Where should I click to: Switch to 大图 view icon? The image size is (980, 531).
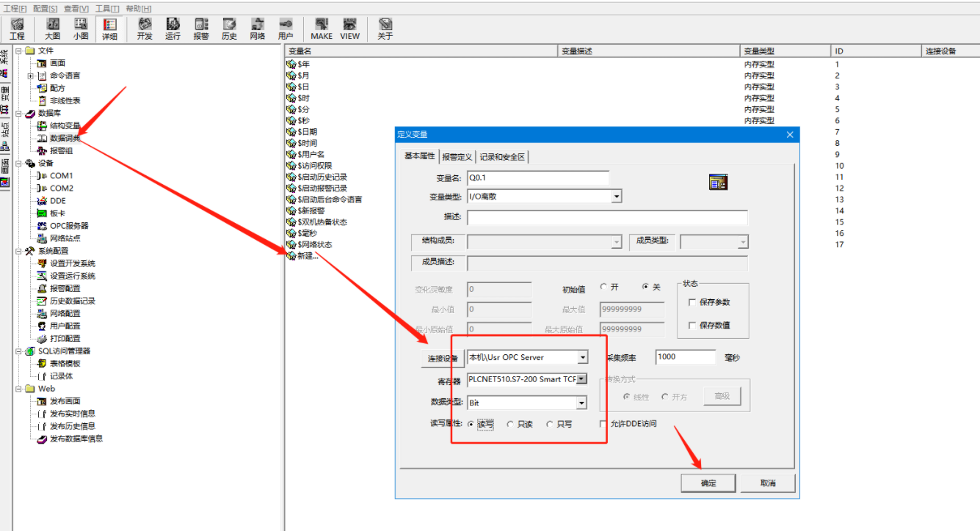point(53,29)
